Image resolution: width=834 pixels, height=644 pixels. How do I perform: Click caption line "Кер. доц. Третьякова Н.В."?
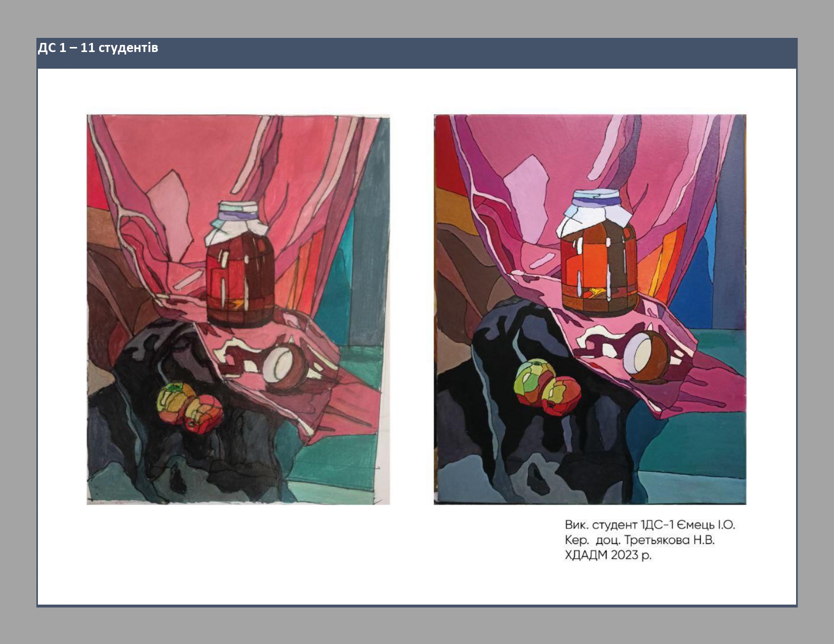point(639,540)
